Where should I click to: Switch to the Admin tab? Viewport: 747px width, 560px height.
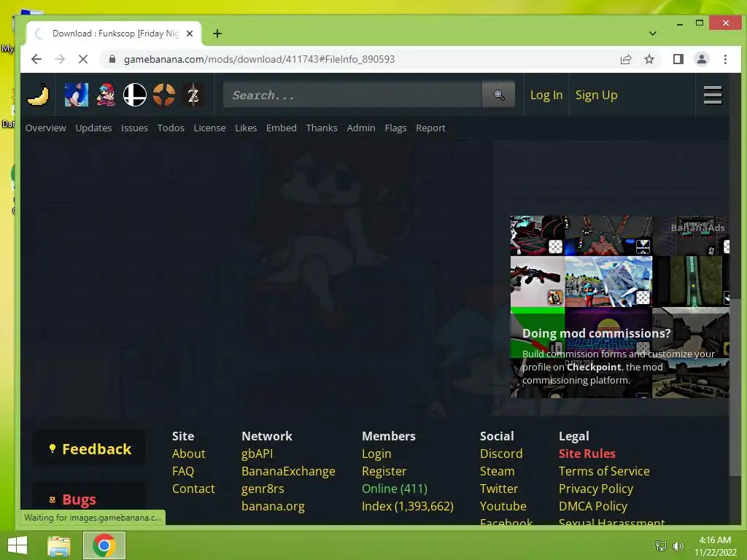click(360, 128)
